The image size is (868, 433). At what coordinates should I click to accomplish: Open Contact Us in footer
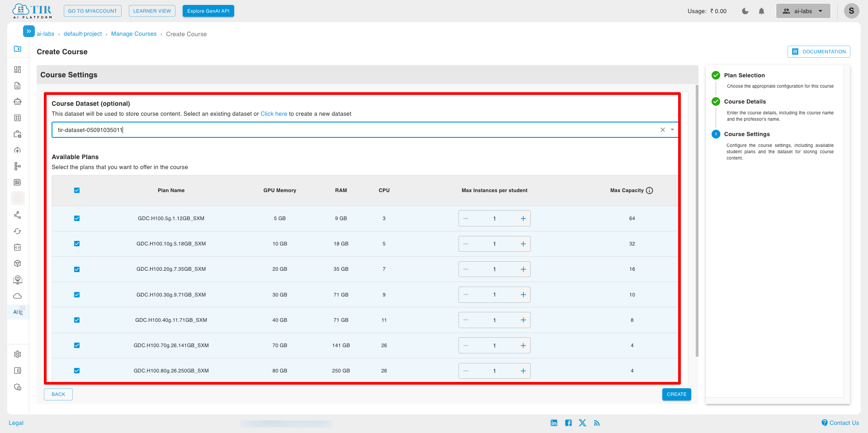[840, 423]
